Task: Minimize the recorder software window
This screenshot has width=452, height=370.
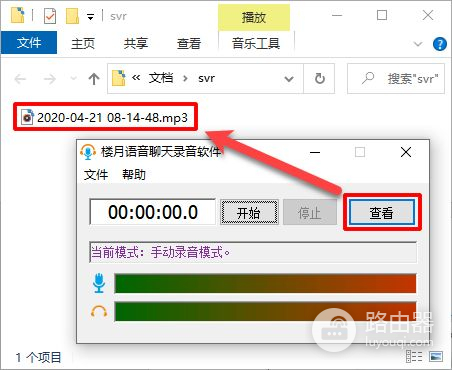Action: coord(315,152)
